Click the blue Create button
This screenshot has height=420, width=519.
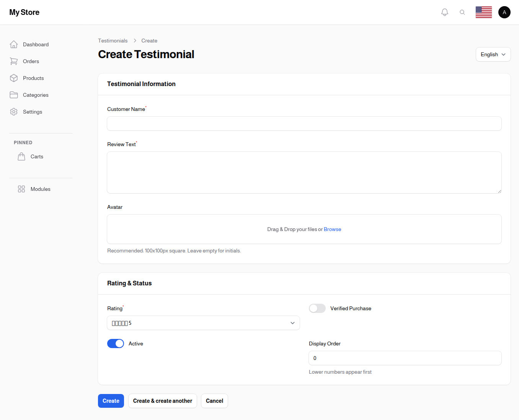point(111,401)
